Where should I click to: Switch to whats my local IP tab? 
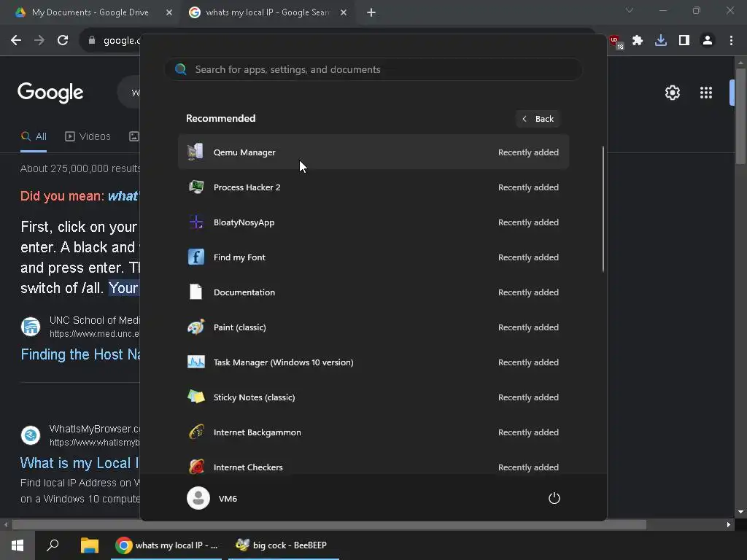267,12
